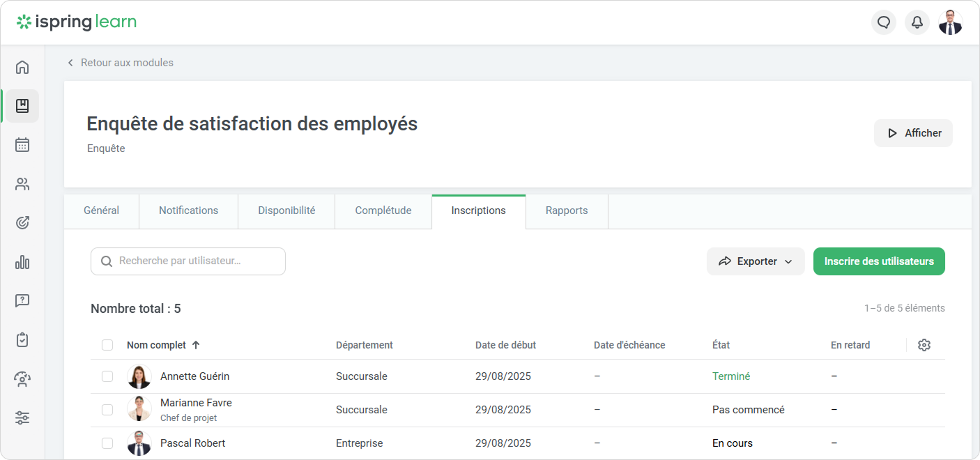Click Inscrire des utilisateurs button
The width and height of the screenshot is (980, 460).
tap(879, 261)
